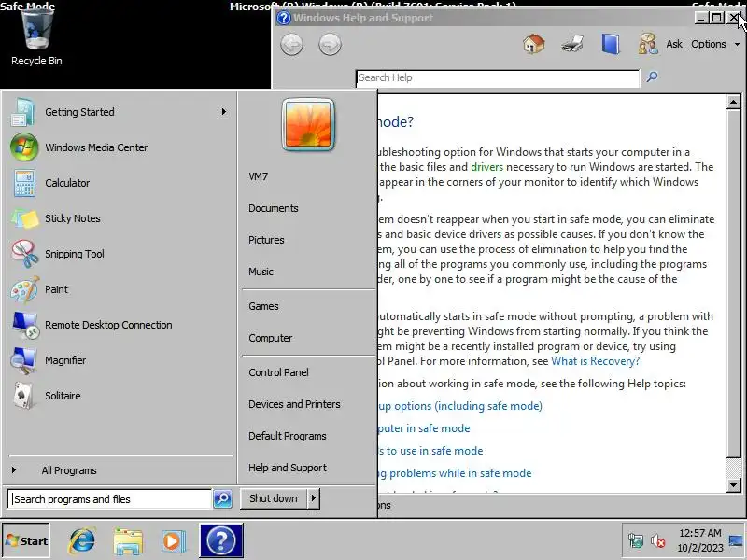Open the Shut down options arrow
747x560 pixels.
pos(313,498)
